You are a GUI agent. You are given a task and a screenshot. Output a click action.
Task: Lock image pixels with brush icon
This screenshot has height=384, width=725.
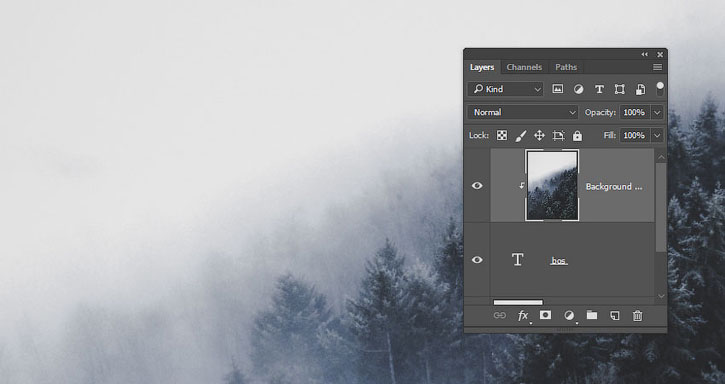pyautogui.click(x=521, y=136)
